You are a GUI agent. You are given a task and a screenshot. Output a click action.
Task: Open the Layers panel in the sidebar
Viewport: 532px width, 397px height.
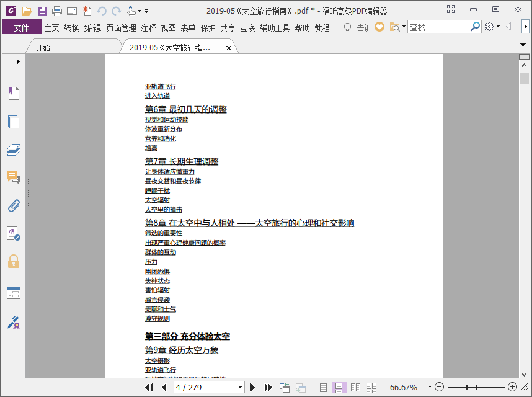point(14,149)
